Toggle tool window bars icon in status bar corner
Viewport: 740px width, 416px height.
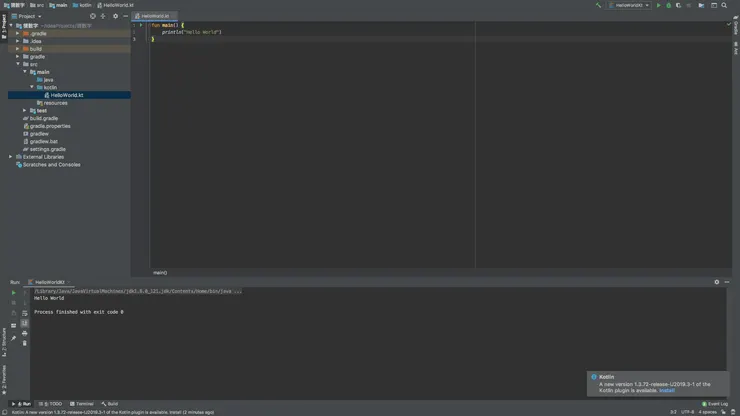click(4, 412)
